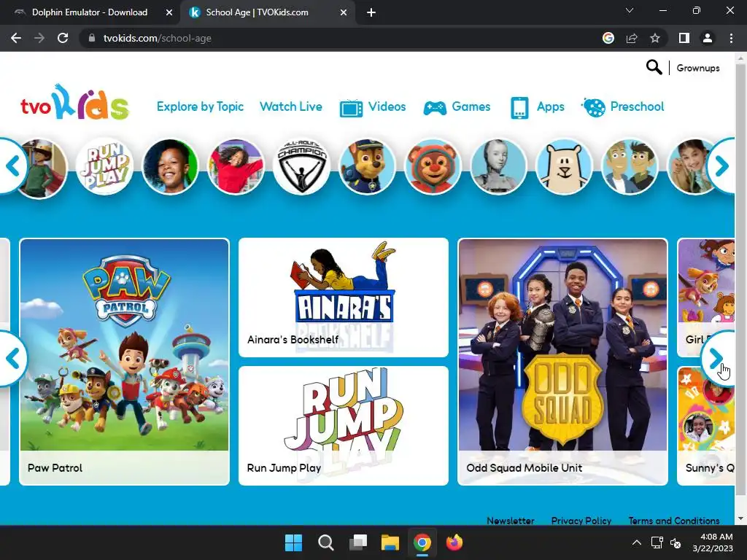Open Odd Squad Mobile Unit card

(562, 362)
